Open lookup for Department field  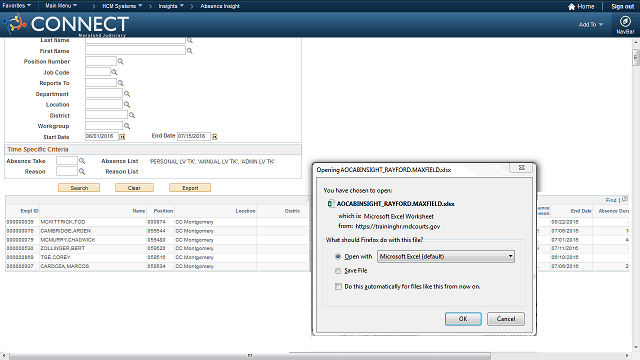click(x=127, y=93)
